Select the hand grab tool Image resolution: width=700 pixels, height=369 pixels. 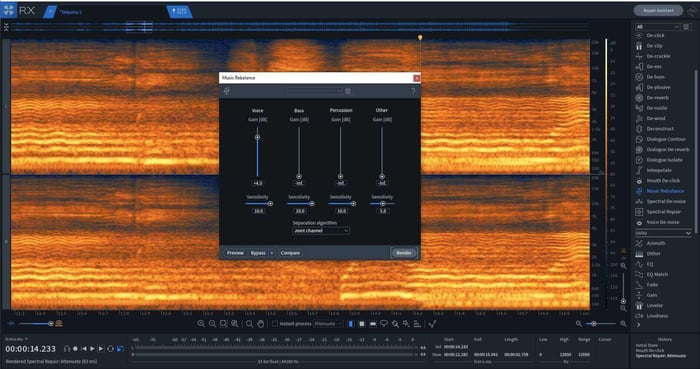coord(261,324)
